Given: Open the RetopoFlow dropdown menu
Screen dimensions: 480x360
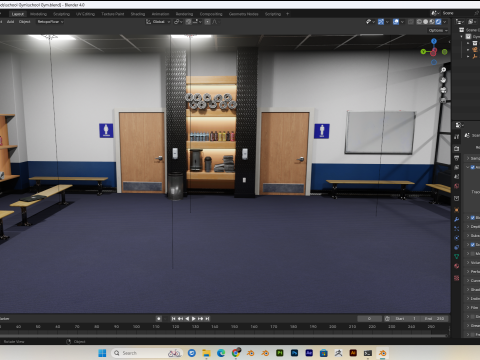Looking at the screenshot, I should point(50,22).
